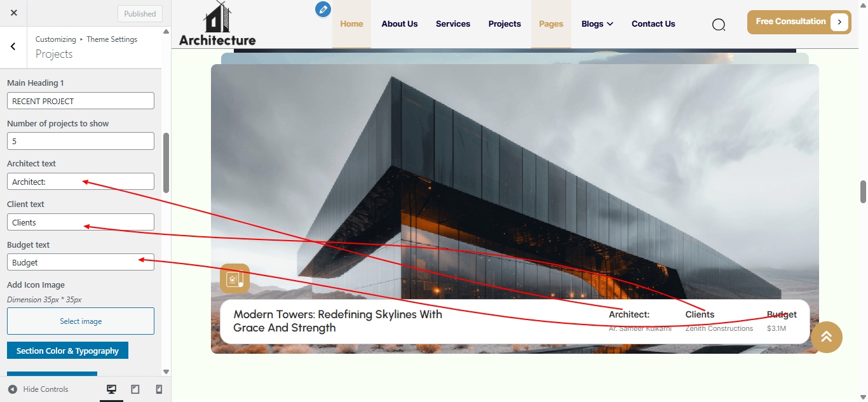Image resolution: width=868 pixels, height=402 pixels.
Task: Open the Pages menu item
Action: pos(551,24)
